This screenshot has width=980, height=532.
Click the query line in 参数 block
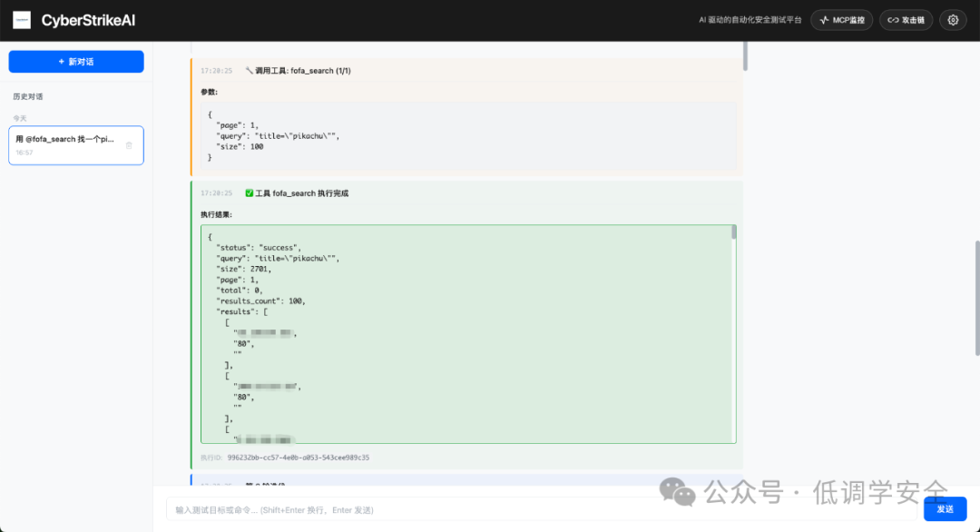coord(279,135)
